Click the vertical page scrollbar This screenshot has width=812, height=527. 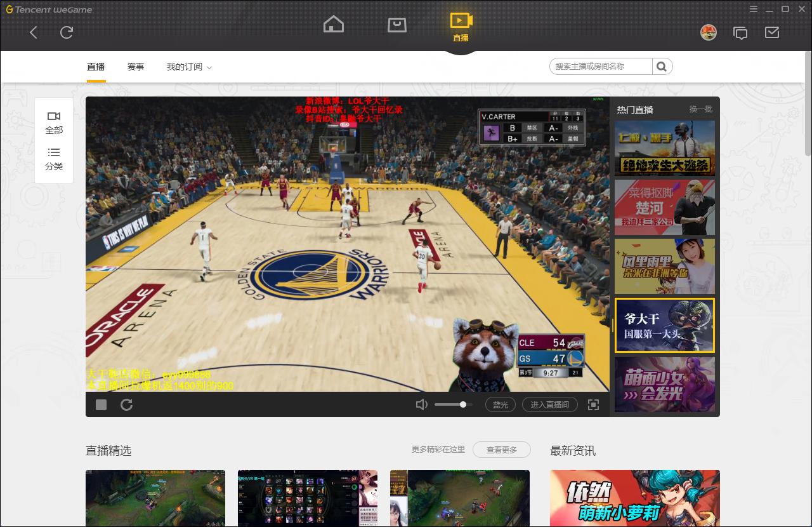pyautogui.click(x=808, y=105)
